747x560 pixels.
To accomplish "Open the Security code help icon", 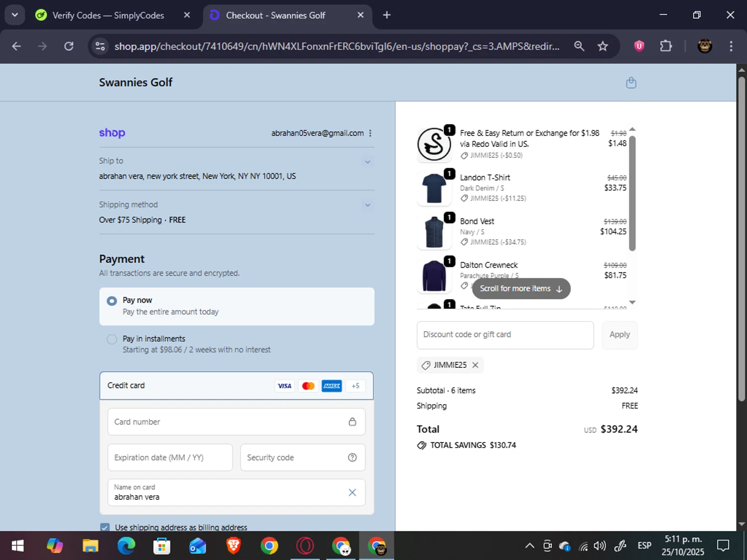I will click(352, 457).
